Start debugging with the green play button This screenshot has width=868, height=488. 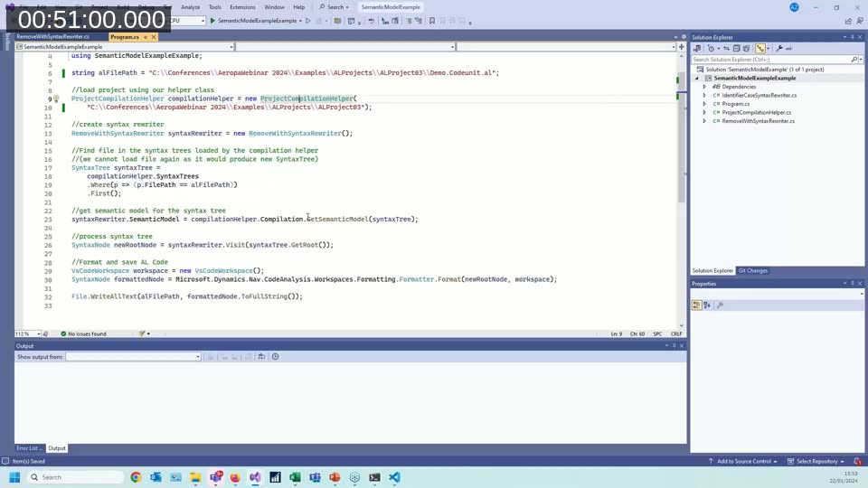212,21
